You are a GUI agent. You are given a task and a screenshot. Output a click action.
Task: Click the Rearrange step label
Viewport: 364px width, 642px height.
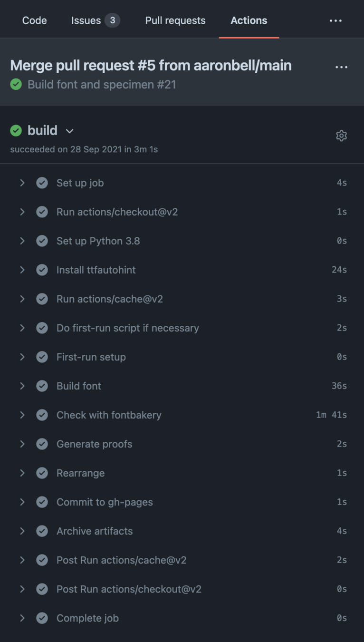click(x=80, y=473)
